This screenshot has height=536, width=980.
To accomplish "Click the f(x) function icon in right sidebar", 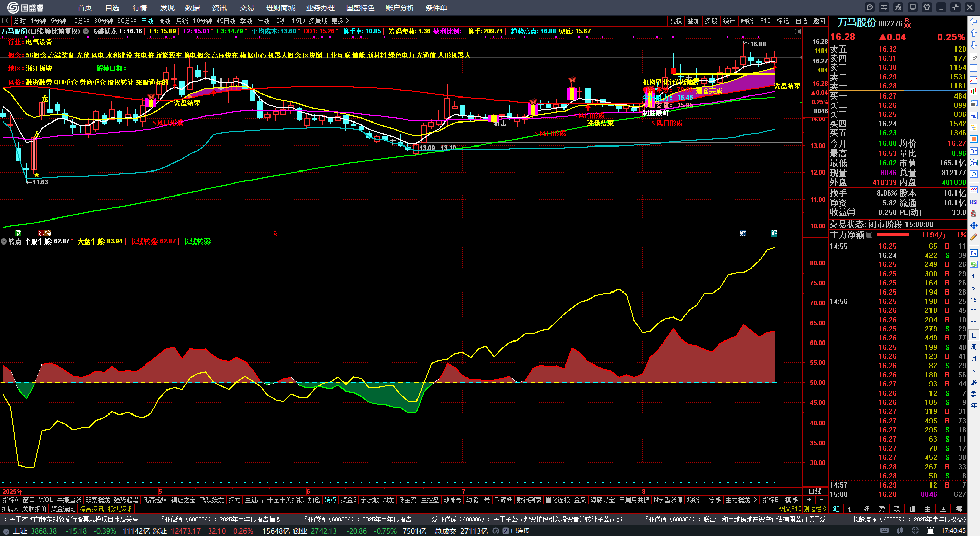I will point(974,163).
